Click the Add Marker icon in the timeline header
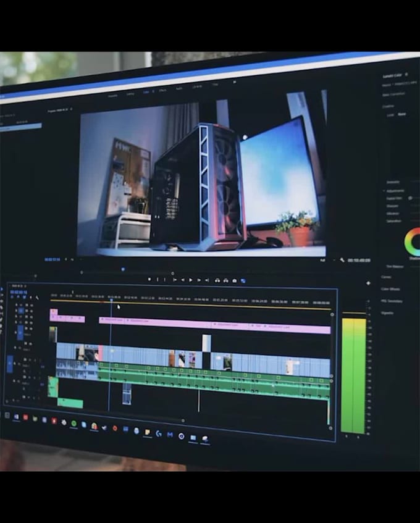Screen dimensions: 420x523 31,298
